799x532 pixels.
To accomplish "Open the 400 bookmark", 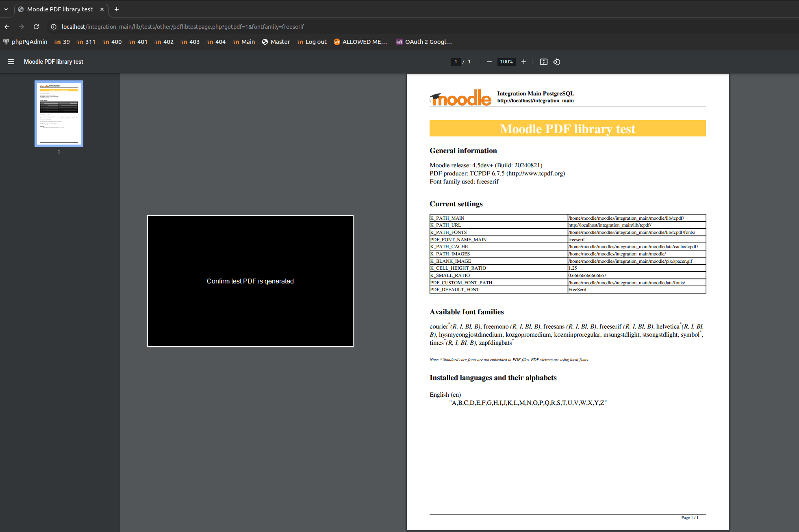I will click(112, 42).
